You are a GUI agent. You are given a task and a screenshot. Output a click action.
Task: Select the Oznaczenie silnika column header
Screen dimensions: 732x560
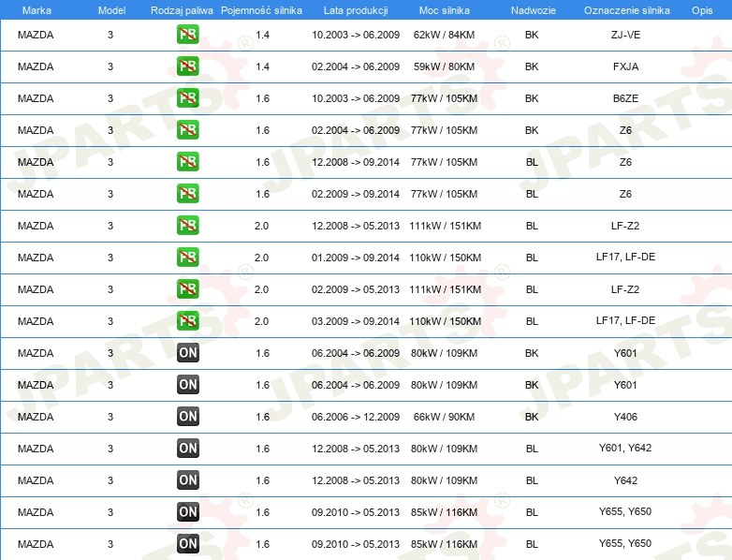tap(626, 10)
